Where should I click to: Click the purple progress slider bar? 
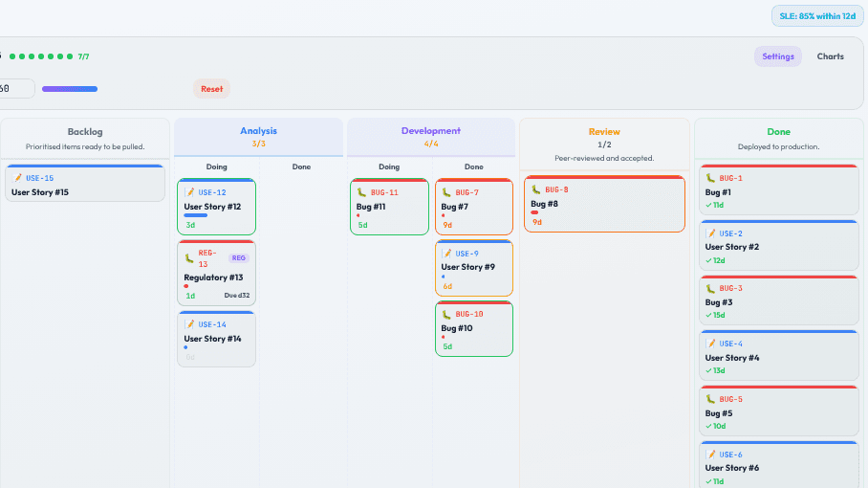pos(70,89)
